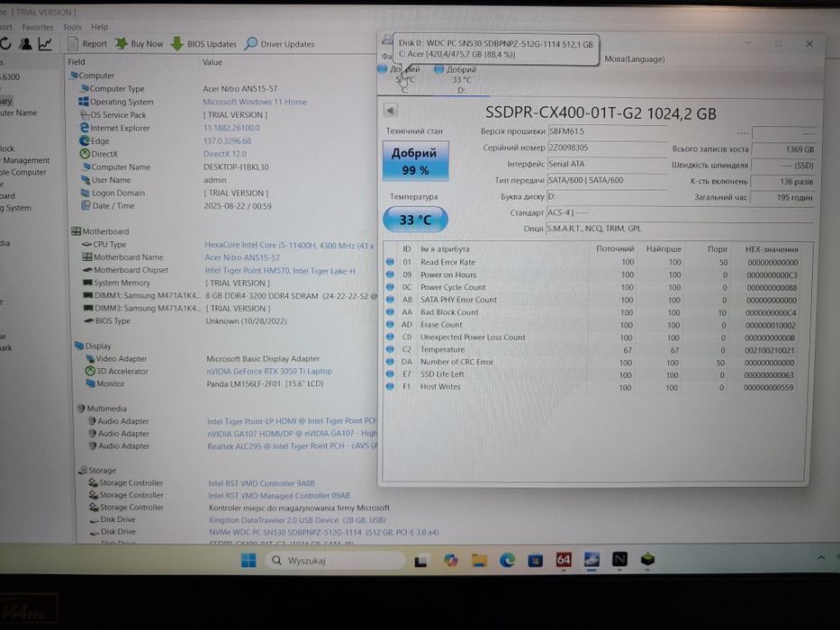Viewport: 840px width, 630px height.
Task: Click the Field column header in AIDA64
Action: tap(77, 62)
